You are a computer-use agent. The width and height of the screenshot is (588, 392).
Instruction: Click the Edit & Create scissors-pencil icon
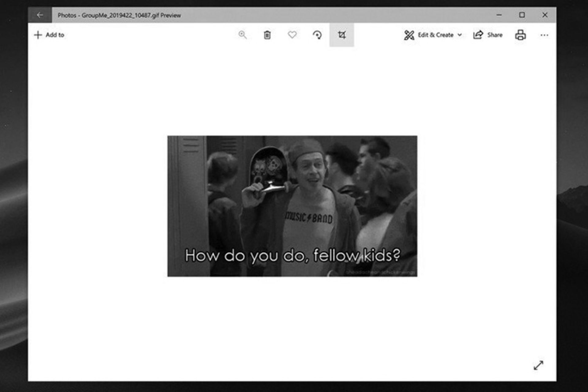point(409,35)
